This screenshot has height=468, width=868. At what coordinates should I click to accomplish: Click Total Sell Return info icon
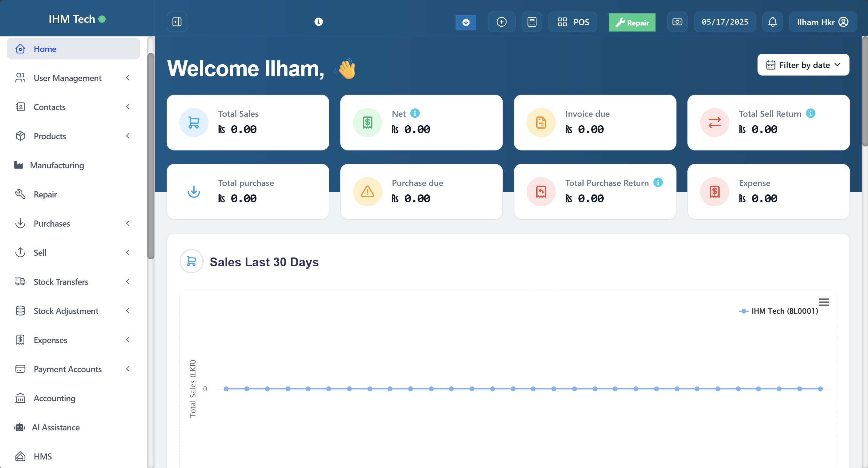tap(810, 113)
